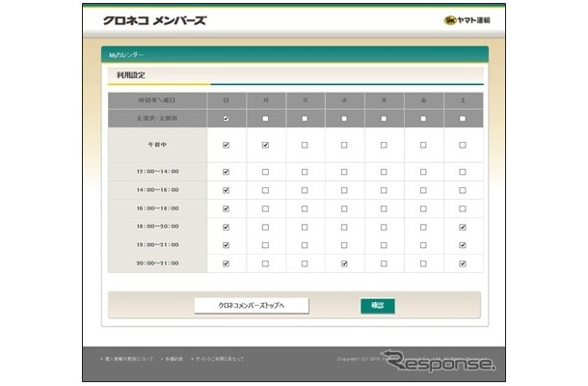Check 午前中 checkbox for 水 (Wednesday)

[x=344, y=145]
